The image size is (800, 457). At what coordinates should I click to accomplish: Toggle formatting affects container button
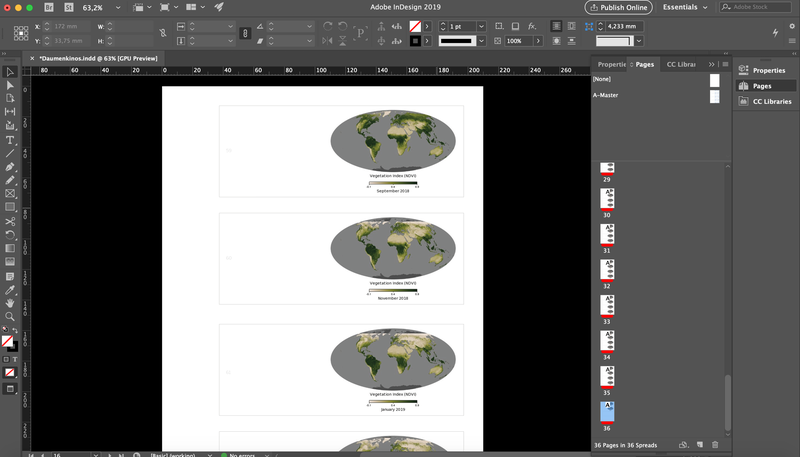click(6, 360)
